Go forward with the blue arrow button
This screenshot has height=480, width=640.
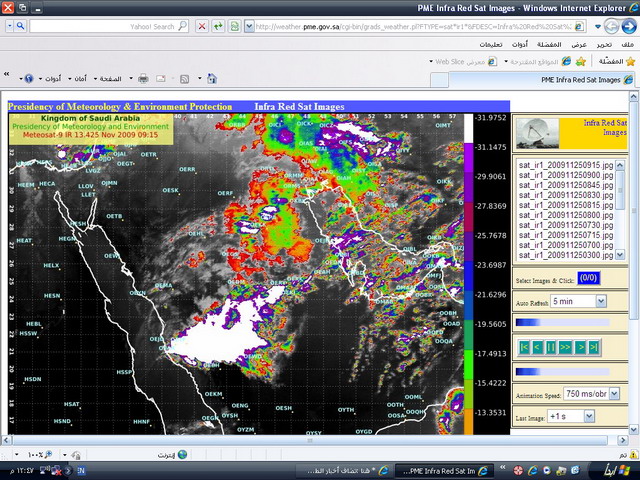pyautogui.click(x=629, y=27)
